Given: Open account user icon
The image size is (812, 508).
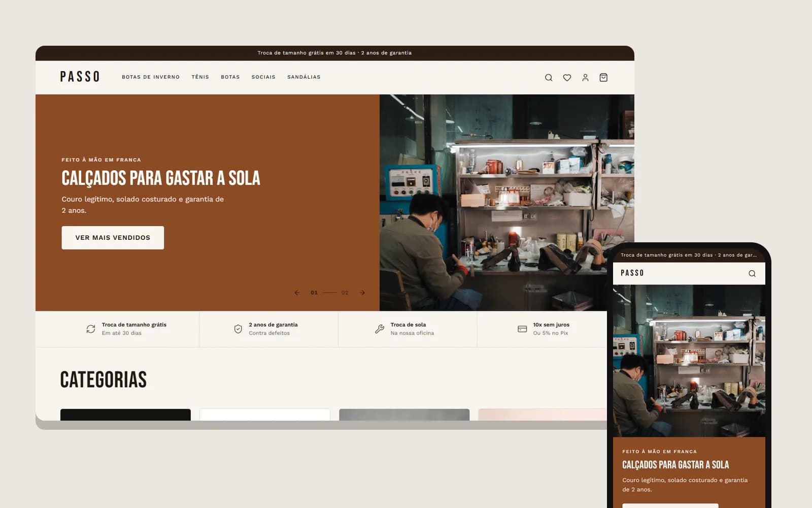Looking at the screenshot, I should (585, 78).
